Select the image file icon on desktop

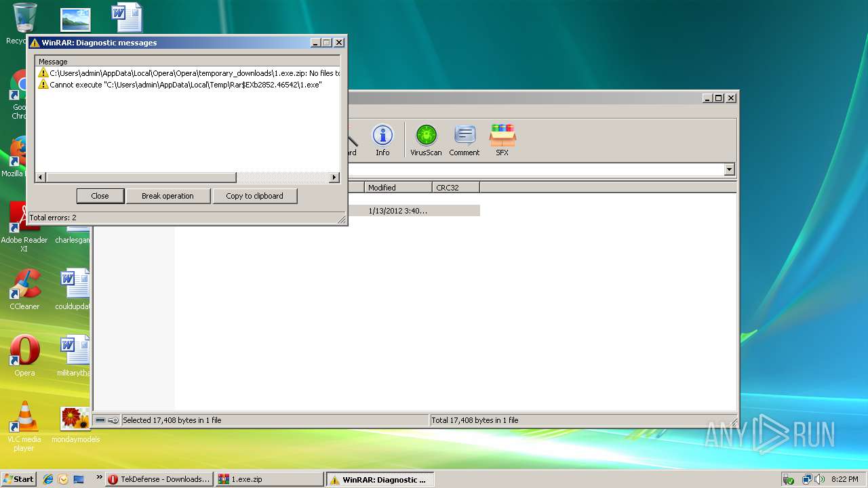[x=75, y=19]
